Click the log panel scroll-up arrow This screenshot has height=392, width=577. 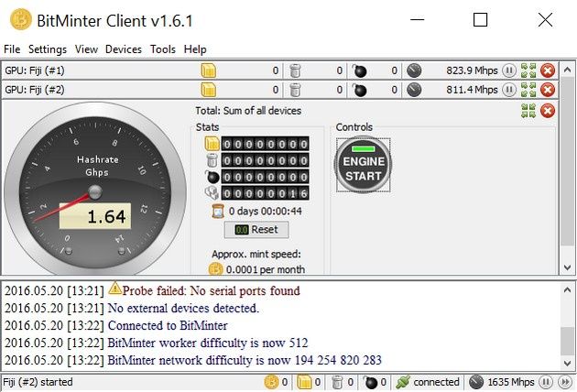pyautogui.click(x=567, y=290)
